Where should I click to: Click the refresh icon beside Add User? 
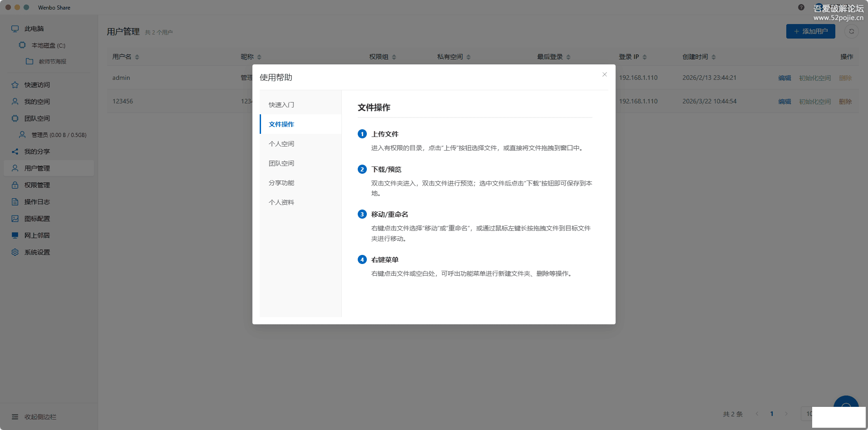pos(851,31)
